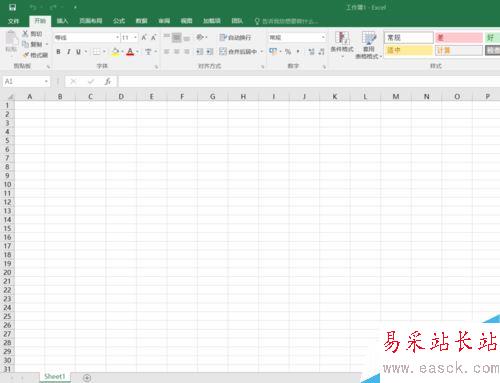Click the phonetic guide 文 icon
500x383 pixels.
click(148, 52)
